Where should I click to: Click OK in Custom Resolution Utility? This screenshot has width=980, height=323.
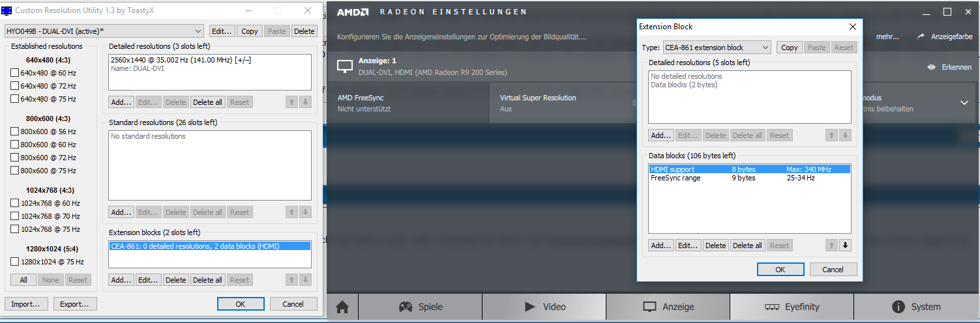pos(241,304)
